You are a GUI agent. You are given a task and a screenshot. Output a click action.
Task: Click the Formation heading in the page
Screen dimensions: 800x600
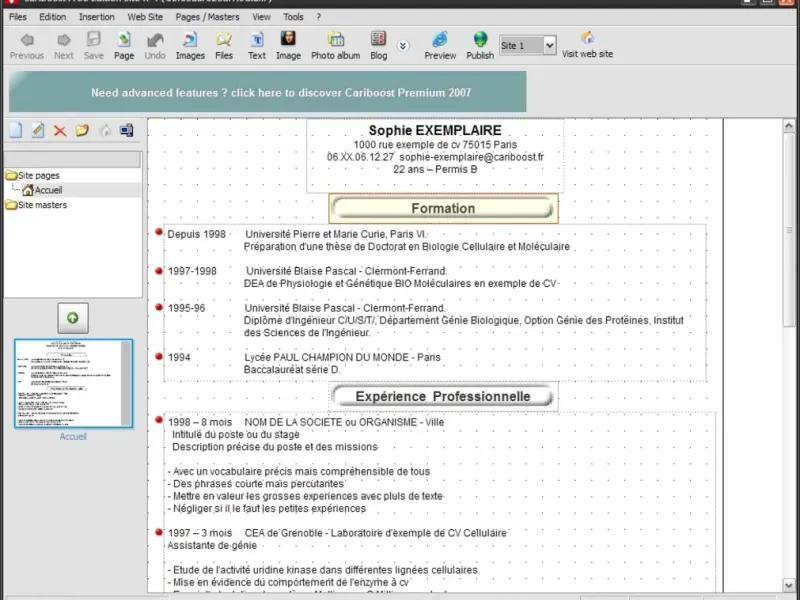tap(443, 208)
